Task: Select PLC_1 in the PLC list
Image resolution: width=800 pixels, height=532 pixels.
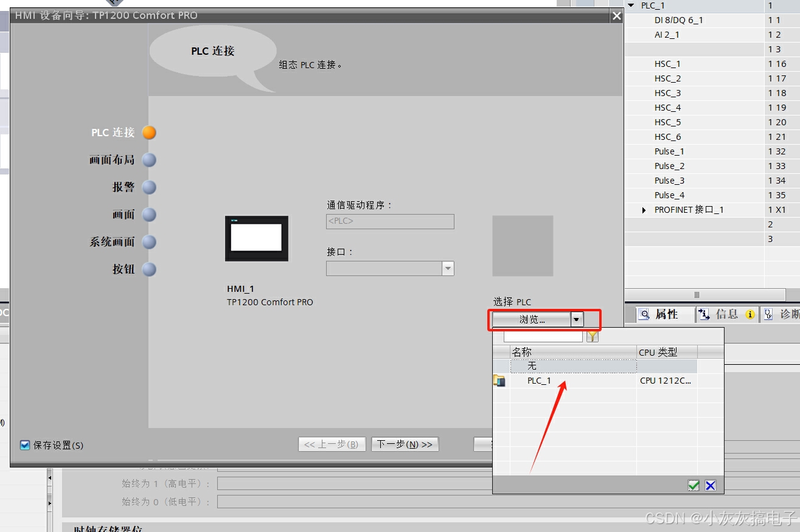Action: [x=539, y=381]
